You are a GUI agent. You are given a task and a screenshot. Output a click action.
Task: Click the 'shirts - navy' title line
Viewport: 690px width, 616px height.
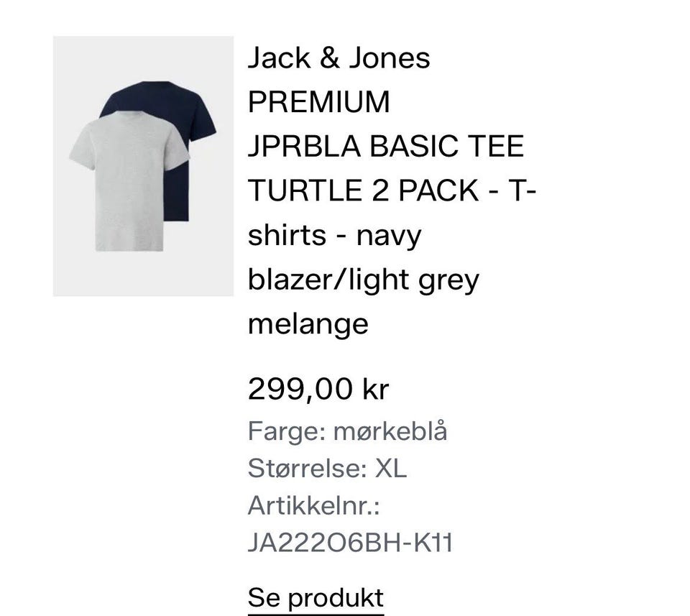point(334,235)
